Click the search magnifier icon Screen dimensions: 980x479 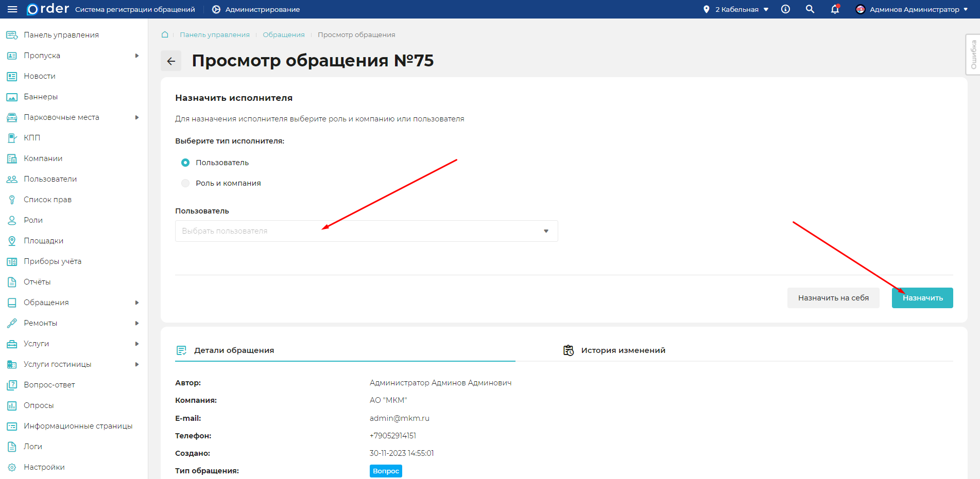click(810, 9)
